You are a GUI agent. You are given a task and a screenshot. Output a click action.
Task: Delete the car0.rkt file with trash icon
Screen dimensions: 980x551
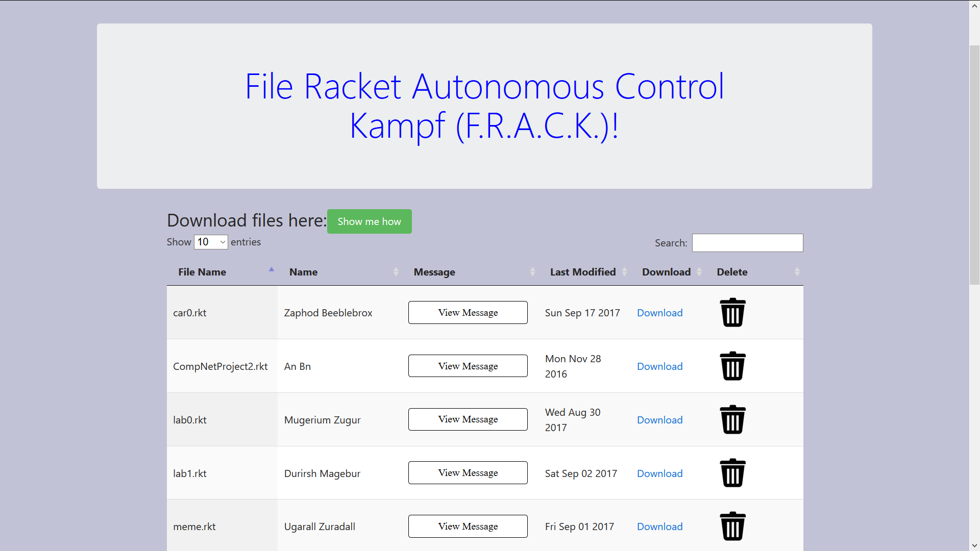coord(732,313)
